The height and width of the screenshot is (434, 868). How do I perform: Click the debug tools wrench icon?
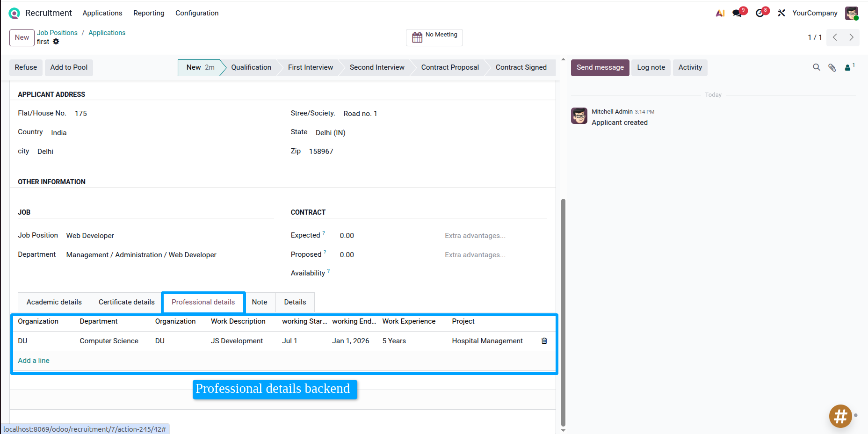click(x=781, y=13)
